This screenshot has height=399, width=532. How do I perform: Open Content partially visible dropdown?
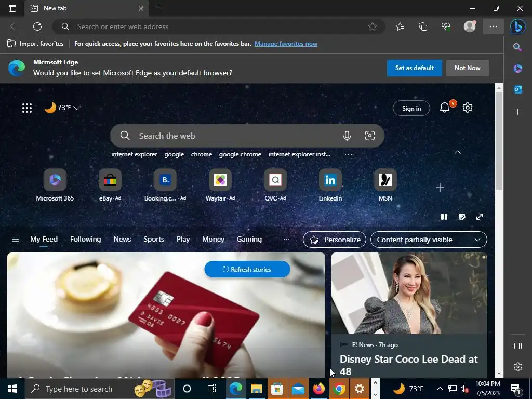(x=429, y=240)
